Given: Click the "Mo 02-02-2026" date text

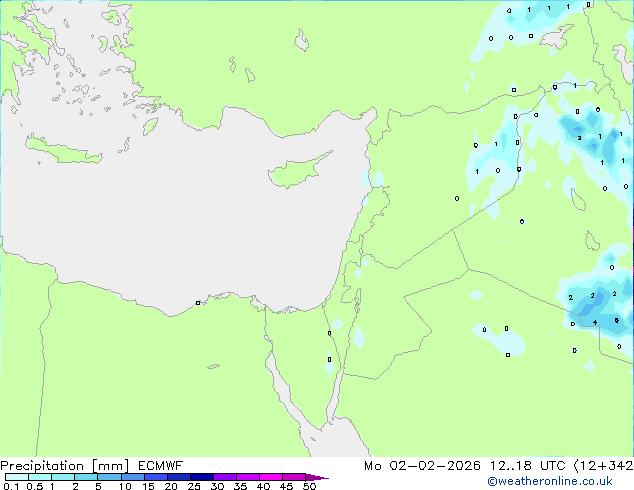Looking at the screenshot, I should click(x=423, y=466).
